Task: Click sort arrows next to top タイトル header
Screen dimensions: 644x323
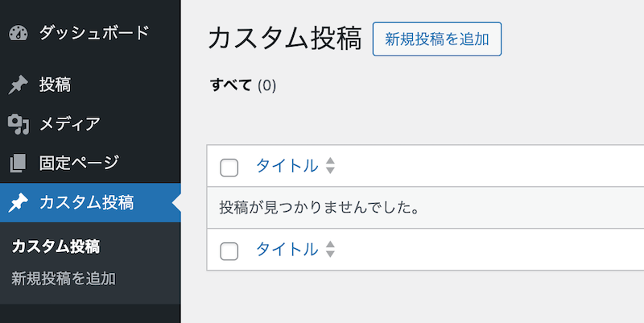Action: [x=329, y=167]
